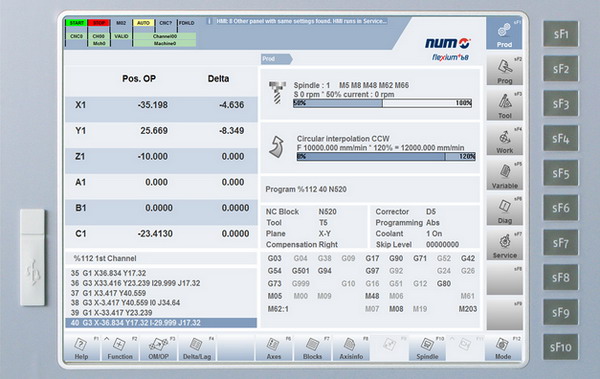Click the Function icon F2
This screenshot has width=600, height=379.
click(120, 348)
